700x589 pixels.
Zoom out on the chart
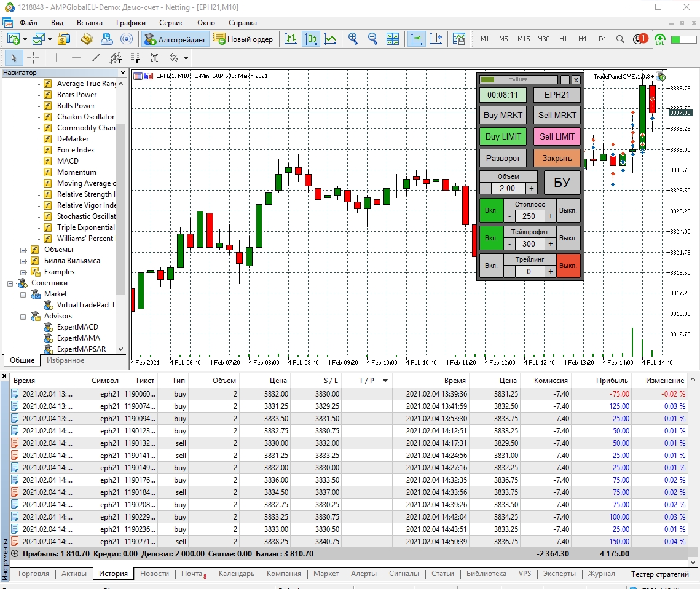pos(373,39)
